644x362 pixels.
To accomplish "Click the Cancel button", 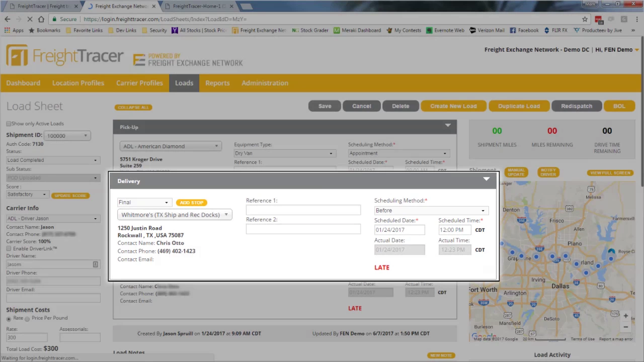I will point(361,106).
